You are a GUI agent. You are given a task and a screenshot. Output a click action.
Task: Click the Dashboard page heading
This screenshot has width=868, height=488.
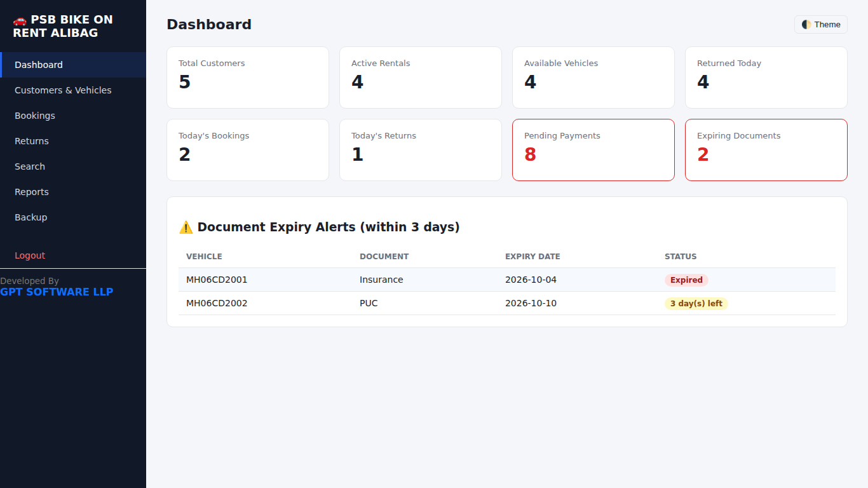coord(209,25)
